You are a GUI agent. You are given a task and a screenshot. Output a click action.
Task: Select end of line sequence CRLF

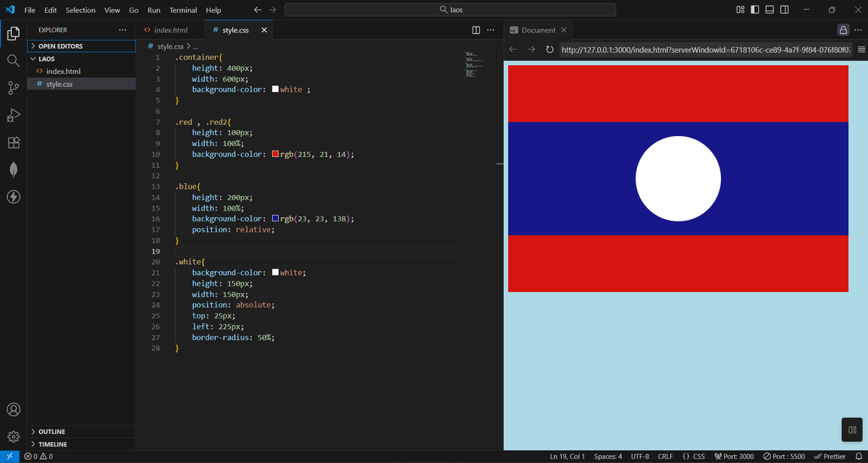click(x=665, y=456)
